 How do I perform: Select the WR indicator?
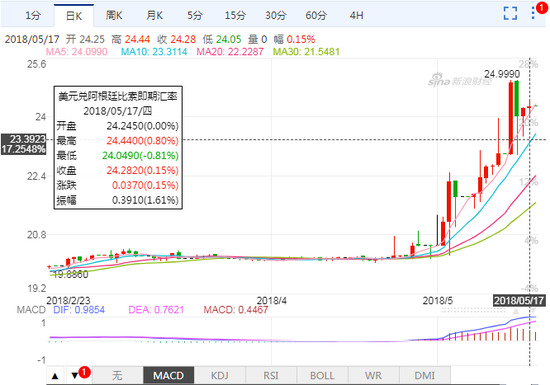click(373, 376)
